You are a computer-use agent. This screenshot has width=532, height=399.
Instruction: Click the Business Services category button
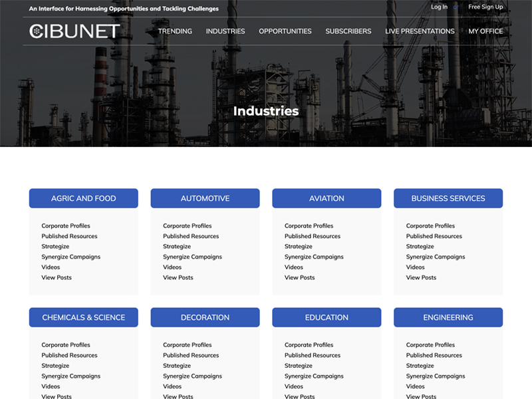click(448, 198)
